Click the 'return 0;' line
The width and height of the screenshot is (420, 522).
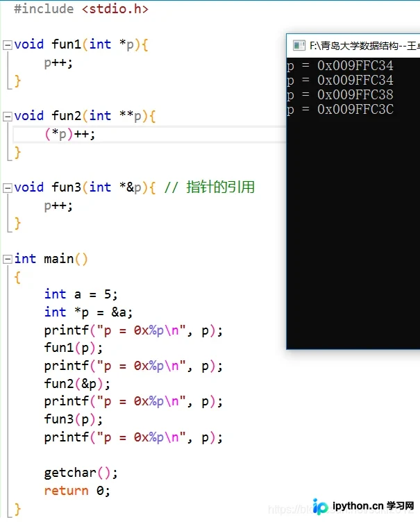[x=77, y=491]
